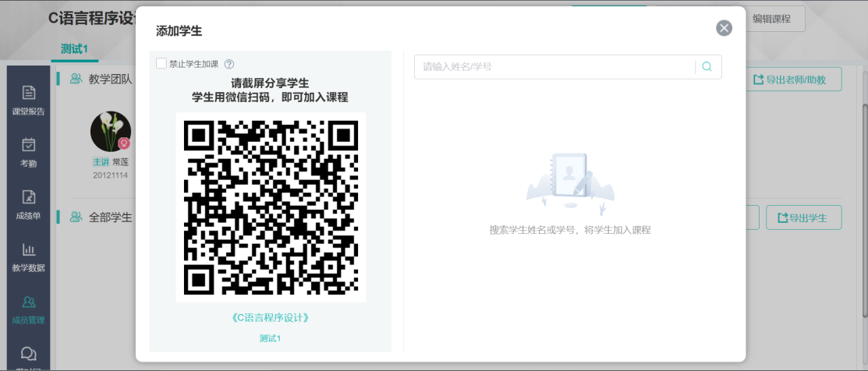Click the 搜索学生姓名或学号 hint text

tap(570, 231)
